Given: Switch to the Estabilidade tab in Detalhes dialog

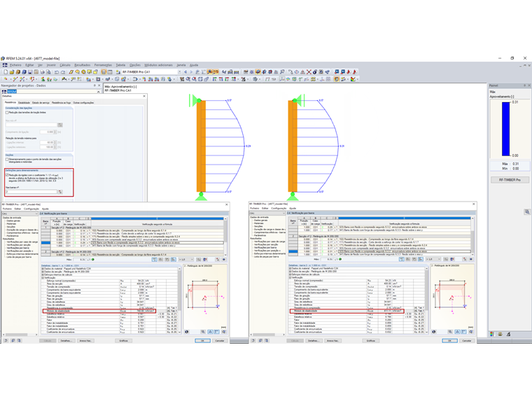Looking at the screenshot, I should [x=24, y=102].
